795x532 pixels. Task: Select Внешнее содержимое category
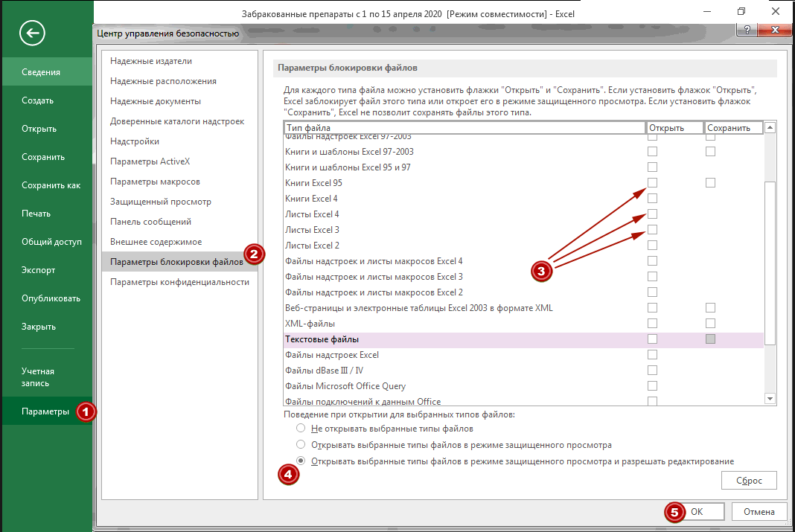point(179,242)
